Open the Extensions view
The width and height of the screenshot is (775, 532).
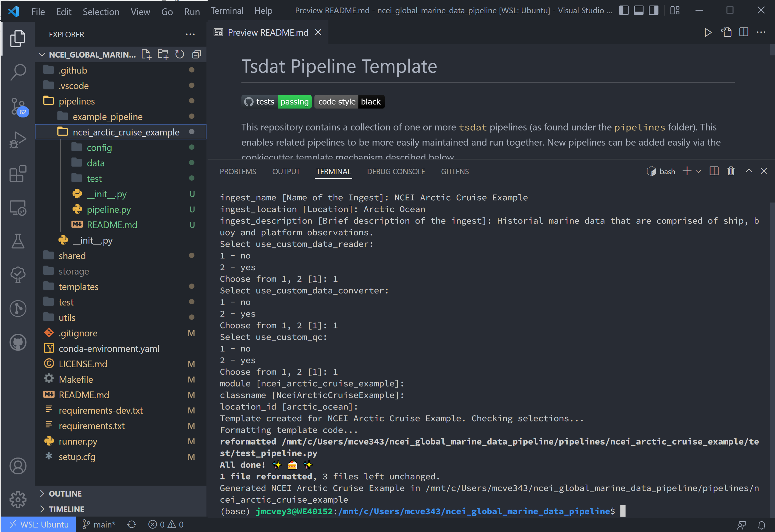tap(18, 174)
